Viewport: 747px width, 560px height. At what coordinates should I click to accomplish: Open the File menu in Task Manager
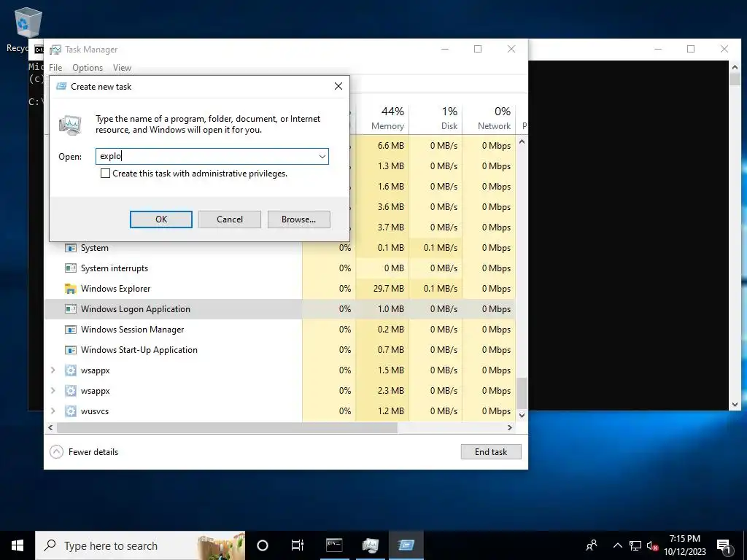coord(55,68)
